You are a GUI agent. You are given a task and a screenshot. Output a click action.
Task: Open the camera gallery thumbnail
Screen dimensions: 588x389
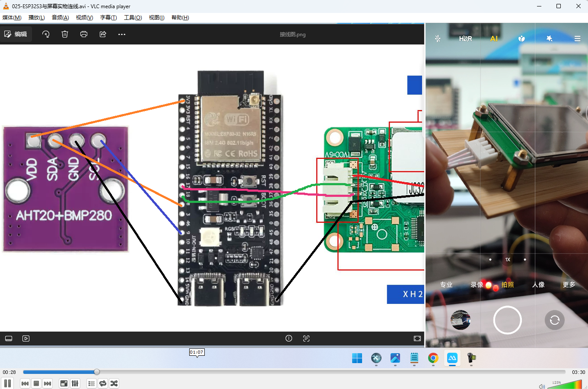click(461, 320)
